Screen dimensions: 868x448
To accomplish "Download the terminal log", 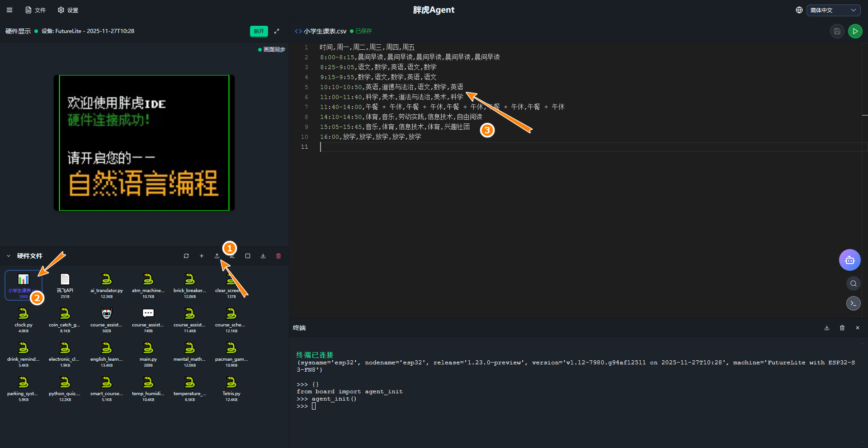I will [x=827, y=328].
